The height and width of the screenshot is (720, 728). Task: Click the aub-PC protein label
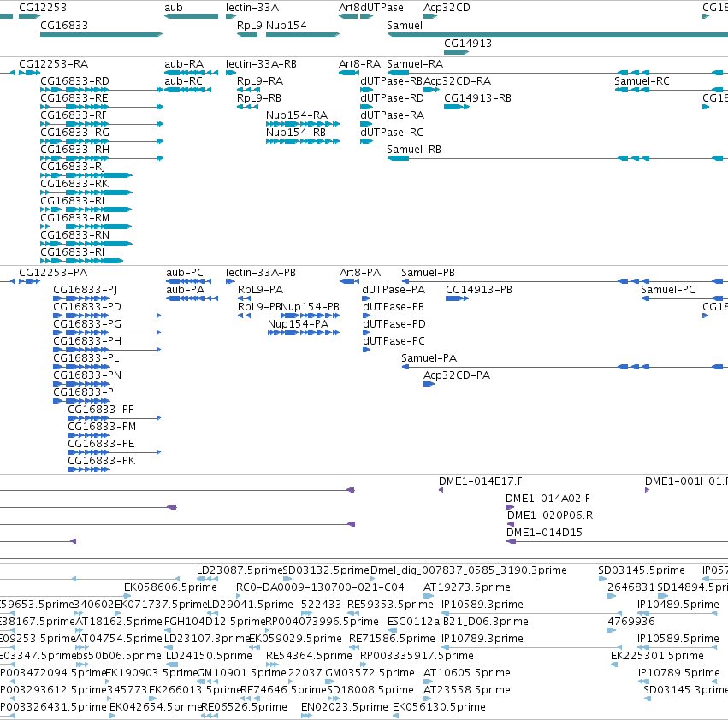point(185,273)
